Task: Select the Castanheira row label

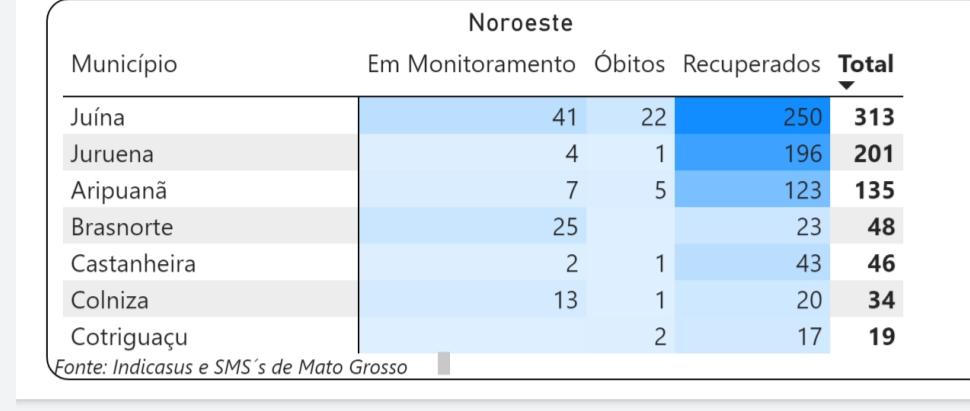Action: 133,264
